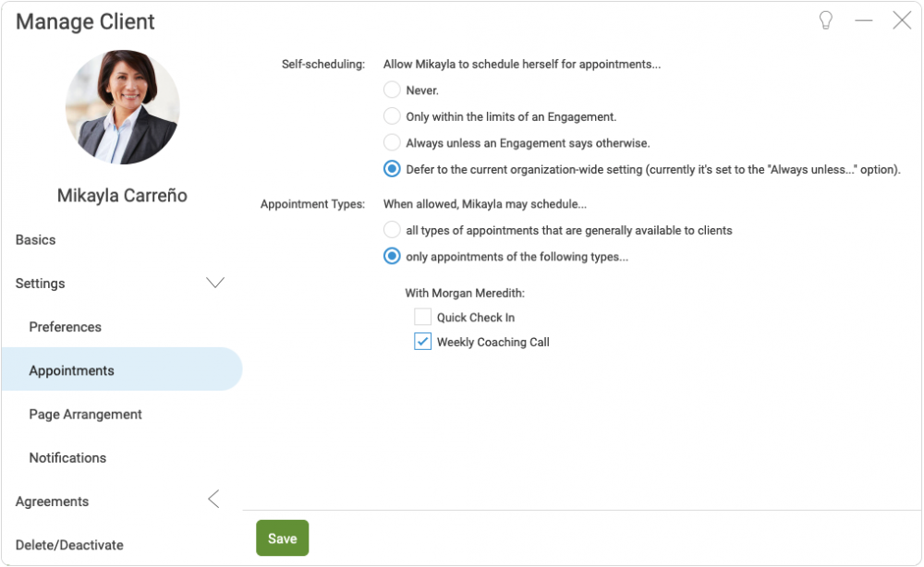Select 'only appointments of the following types'

click(x=392, y=257)
